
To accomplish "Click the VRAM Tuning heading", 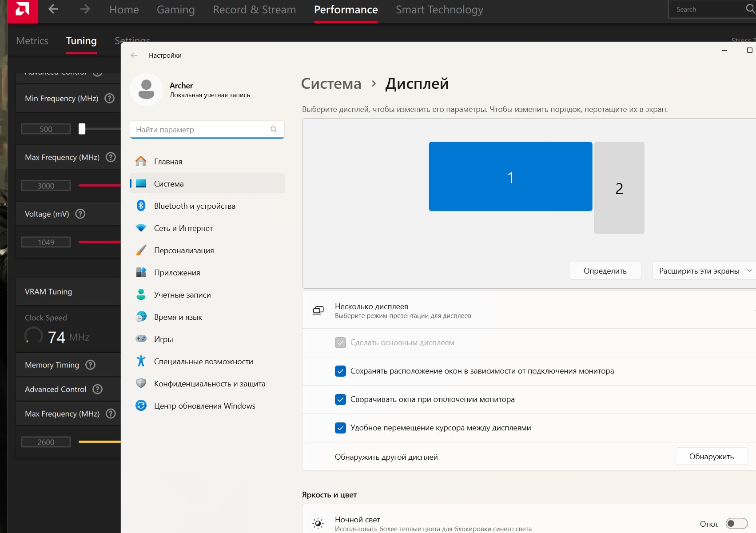I will point(48,292).
